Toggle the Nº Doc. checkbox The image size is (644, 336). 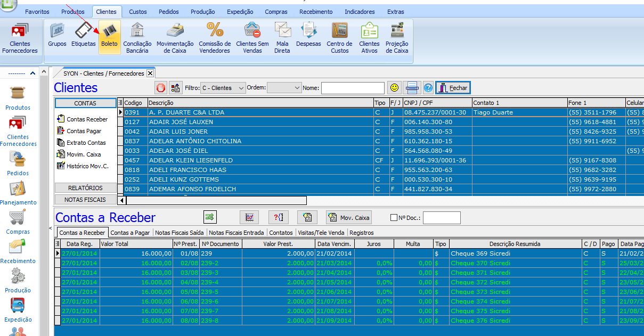(394, 217)
